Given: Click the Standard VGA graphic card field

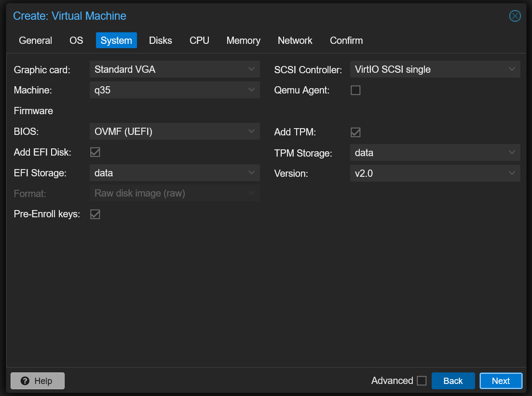Looking at the screenshot, I should click(175, 69).
